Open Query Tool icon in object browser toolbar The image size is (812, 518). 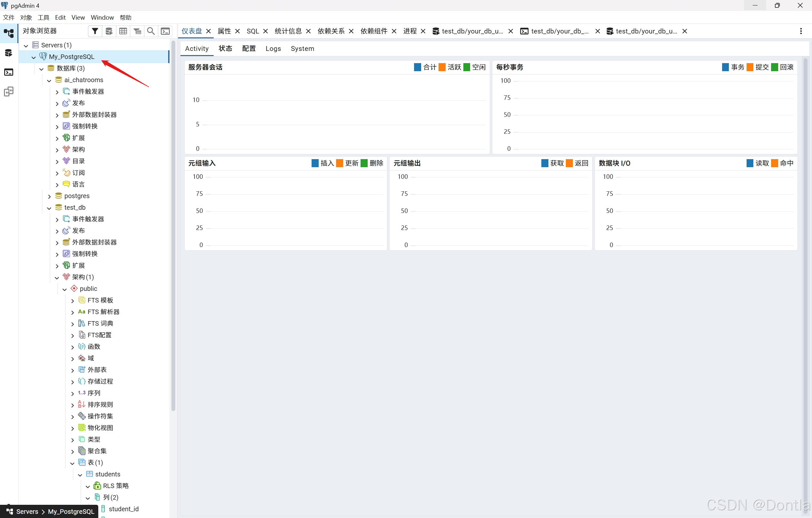point(109,31)
